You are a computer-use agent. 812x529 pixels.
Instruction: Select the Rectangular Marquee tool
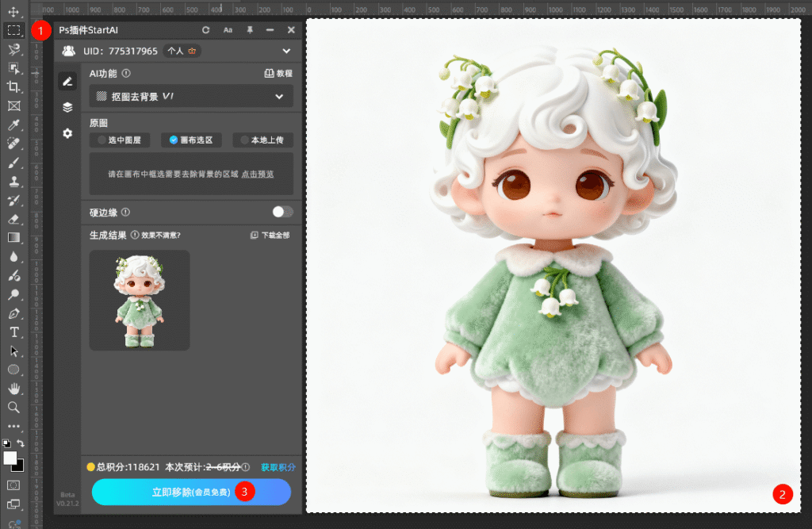pyautogui.click(x=13, y=31)
